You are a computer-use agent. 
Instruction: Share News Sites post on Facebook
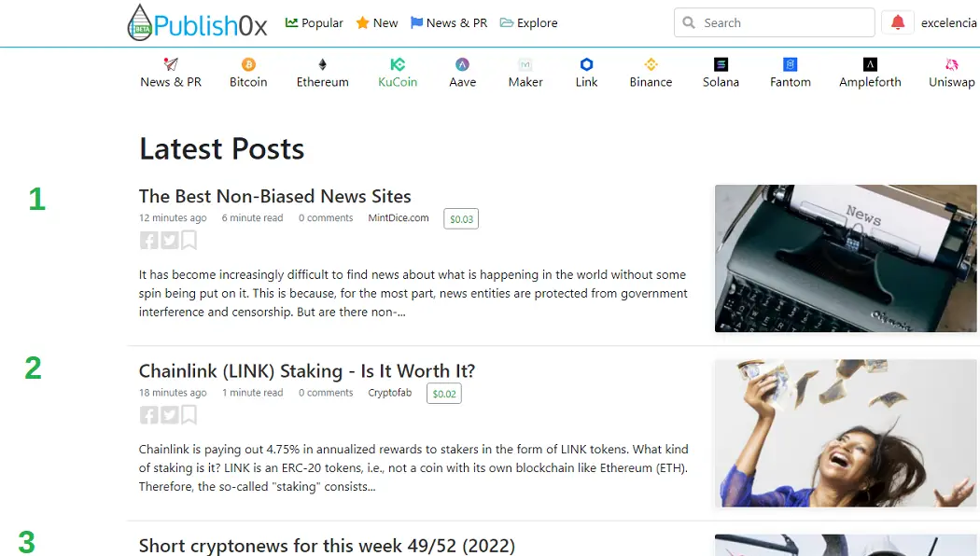(x=148, y=240)
